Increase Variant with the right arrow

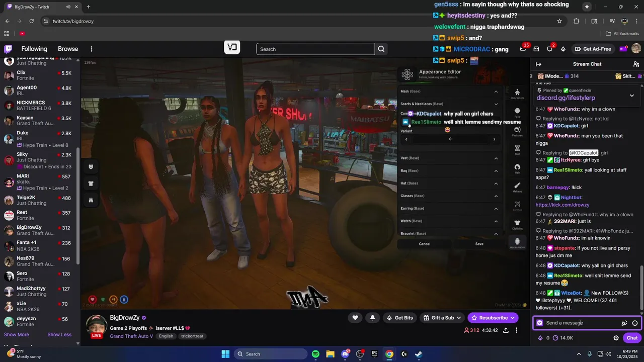(494, 139)
